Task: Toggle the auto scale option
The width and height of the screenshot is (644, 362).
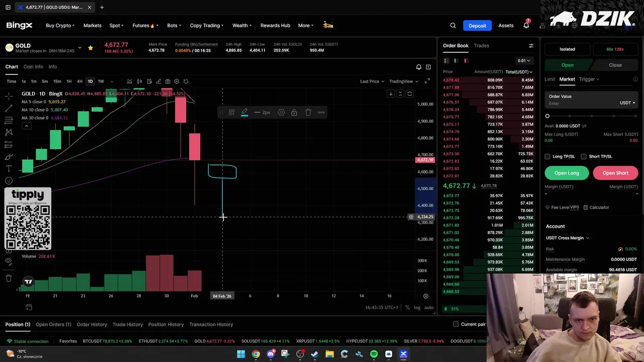Action: 429,308
